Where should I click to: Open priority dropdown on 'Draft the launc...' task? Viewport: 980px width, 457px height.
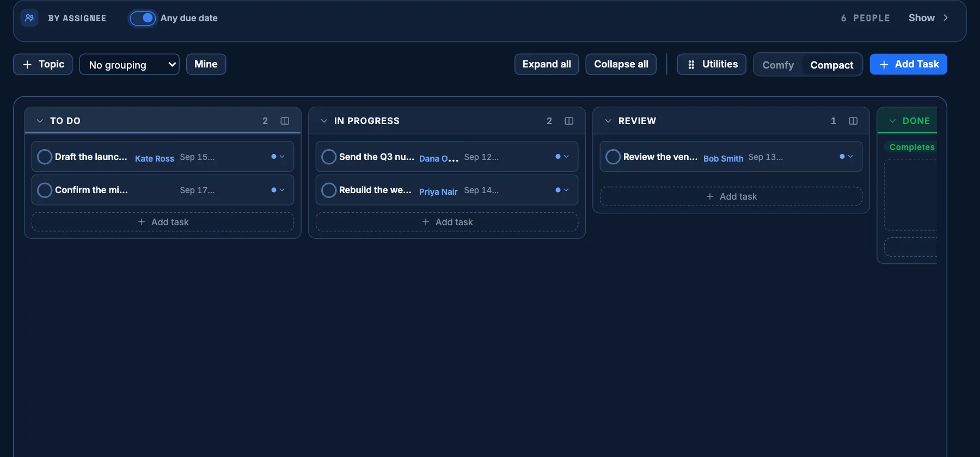(278, 157)
